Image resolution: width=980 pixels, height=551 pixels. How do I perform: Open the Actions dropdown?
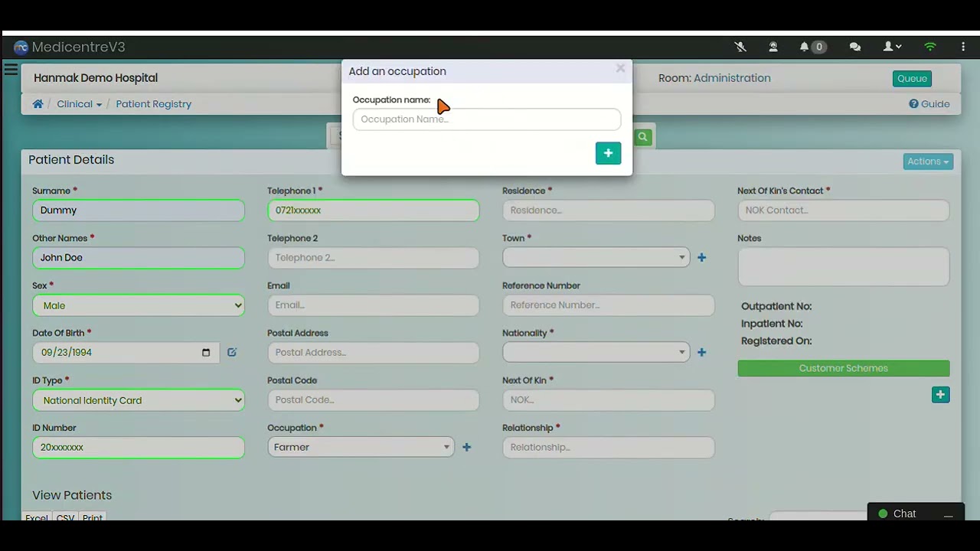(x=928, y=161)
